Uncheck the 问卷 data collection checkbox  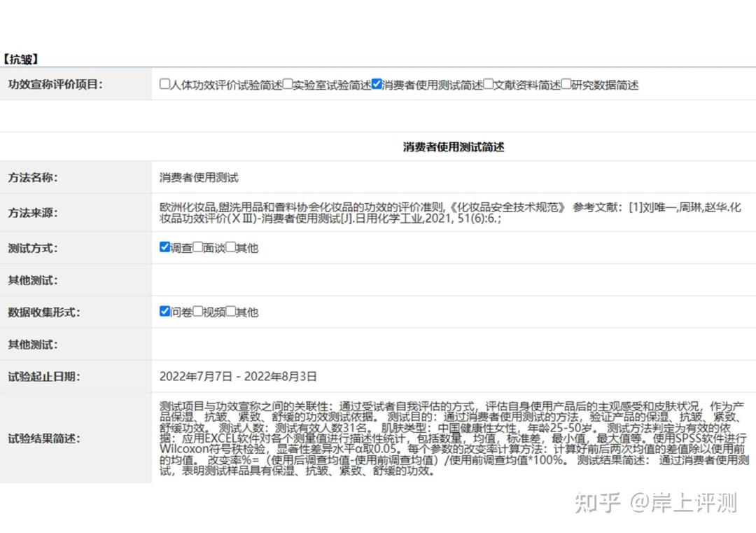coord(164,311)
